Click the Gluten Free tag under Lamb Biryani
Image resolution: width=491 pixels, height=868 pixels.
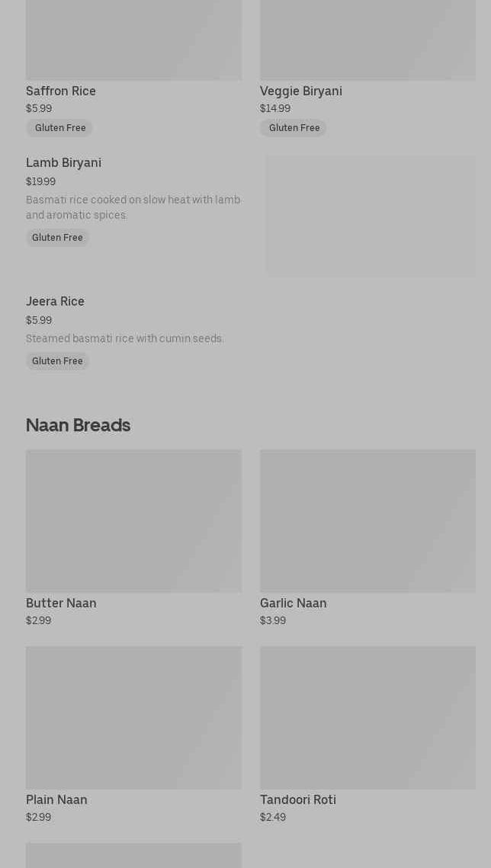point(57,238)
